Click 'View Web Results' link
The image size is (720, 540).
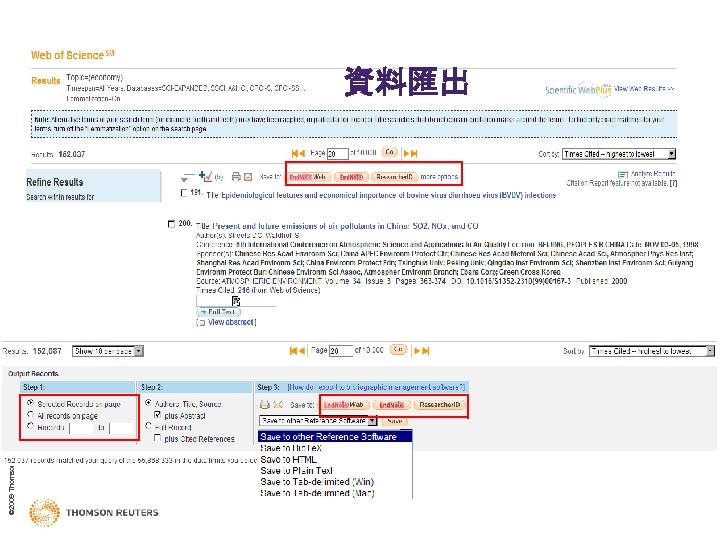tap(644, 89)
